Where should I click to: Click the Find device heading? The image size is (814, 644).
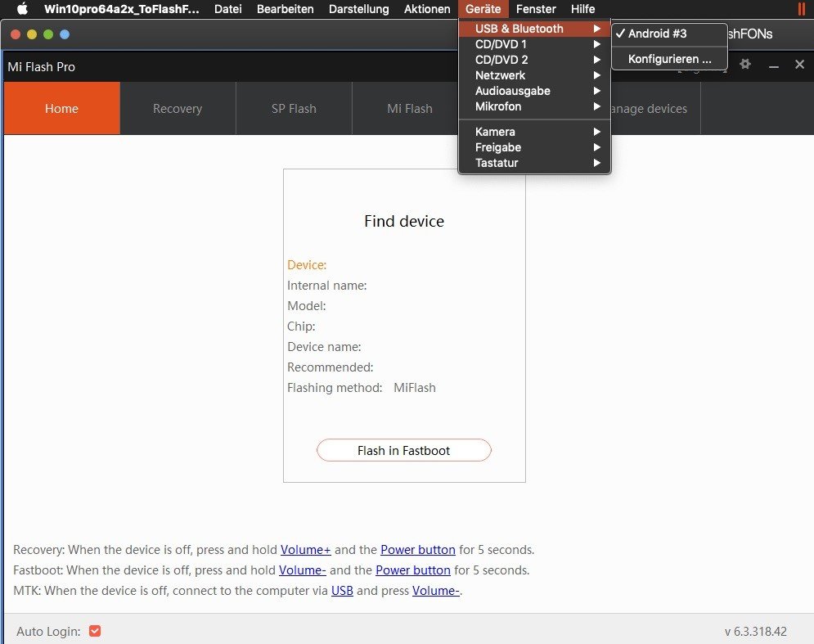point(404,221)
